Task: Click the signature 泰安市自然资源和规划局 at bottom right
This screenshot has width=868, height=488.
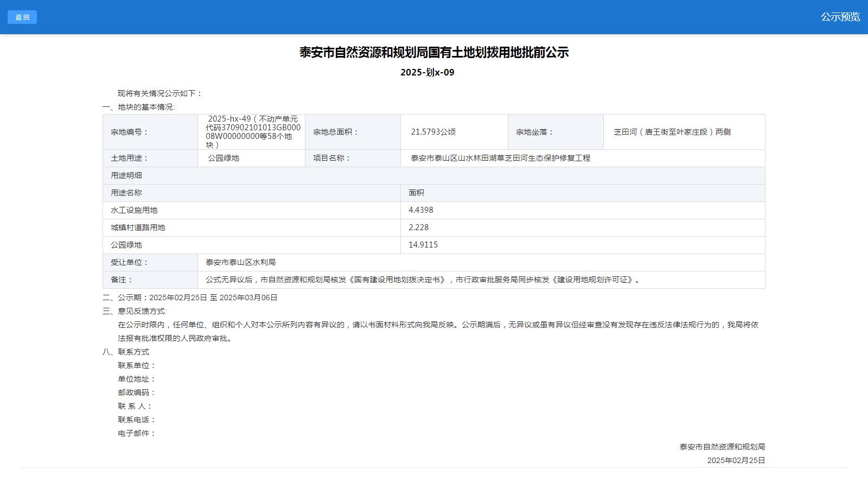Action: point(722,447)
